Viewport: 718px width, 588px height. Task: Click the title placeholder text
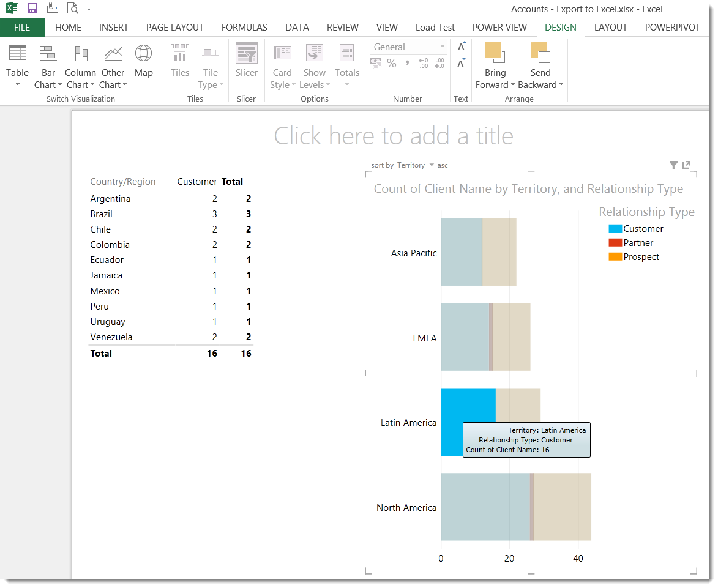pos(393,136)
